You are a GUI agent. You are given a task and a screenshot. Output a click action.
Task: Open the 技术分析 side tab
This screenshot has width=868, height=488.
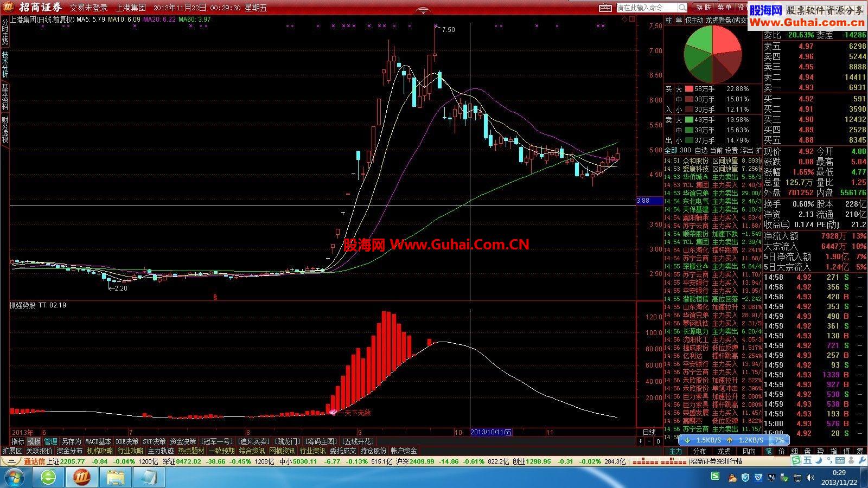(x=5, y=65)
